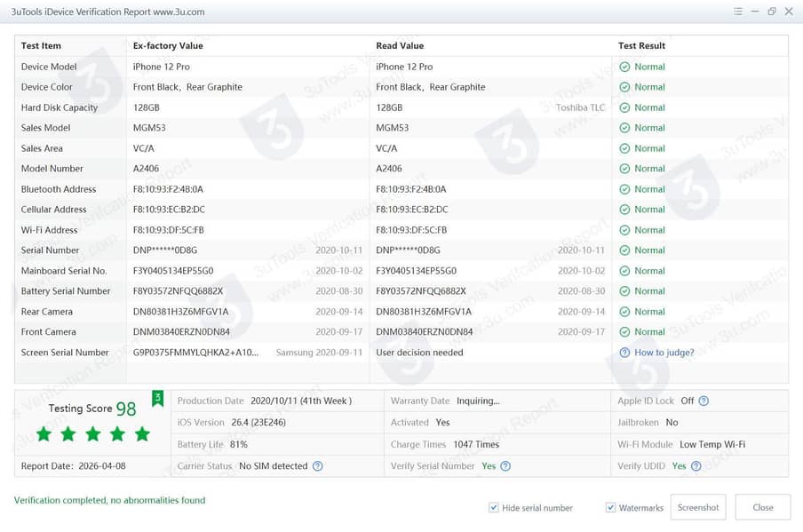
Task: Click ex-factory rear camera serial DN80381H3Z6MFGV1A
Action: (x=181, y=312)
